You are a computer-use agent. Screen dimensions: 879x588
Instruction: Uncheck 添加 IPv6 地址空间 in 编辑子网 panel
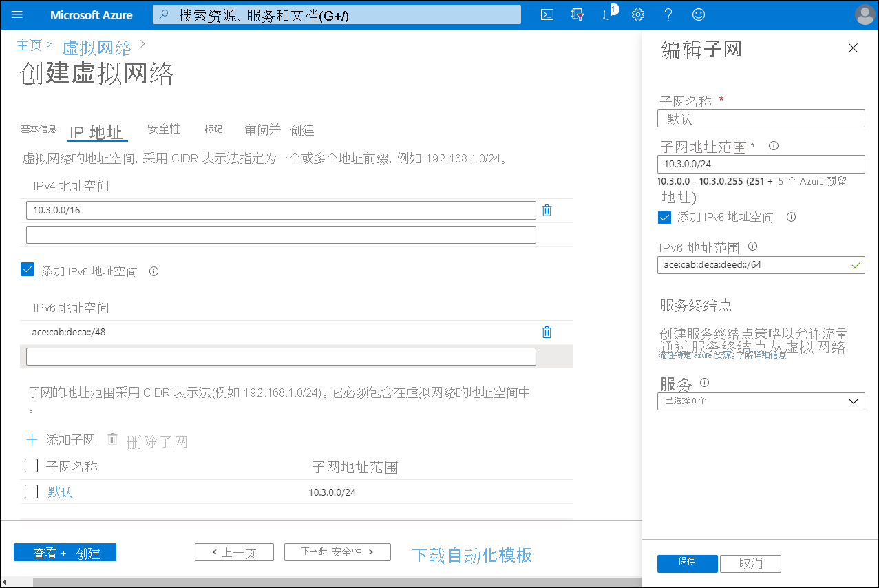[664, 217]
